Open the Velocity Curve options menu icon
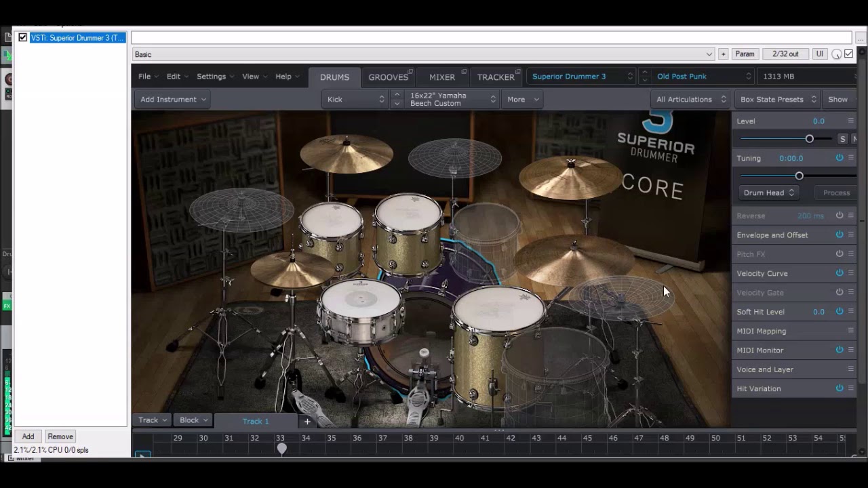 pyautogui.click(x=851, y=273)
